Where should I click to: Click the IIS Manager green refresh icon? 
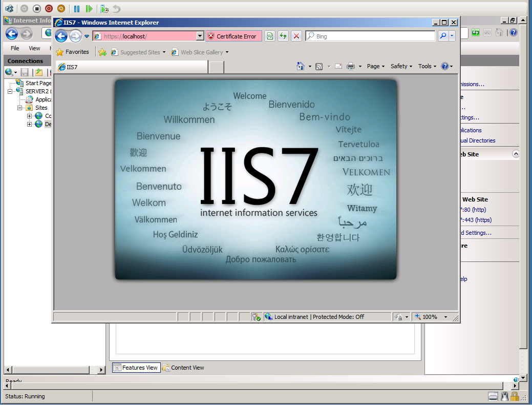pyautogui.click(x=476, y=33)
